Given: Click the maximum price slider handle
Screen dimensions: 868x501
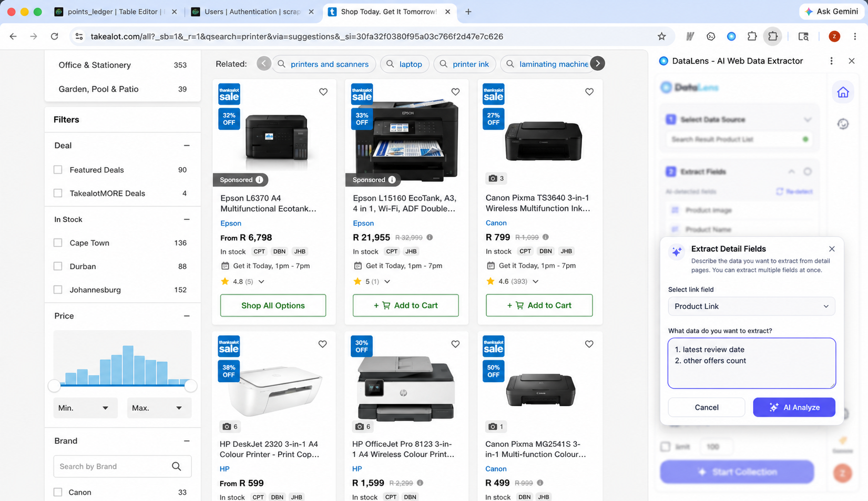Looking at the screenshot, I should point(191,386).
